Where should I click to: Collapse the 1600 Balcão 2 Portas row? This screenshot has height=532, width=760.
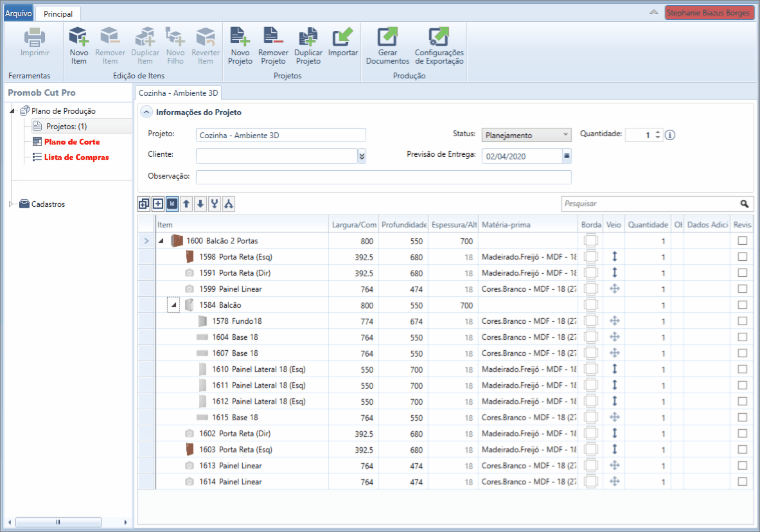point(161,240)
